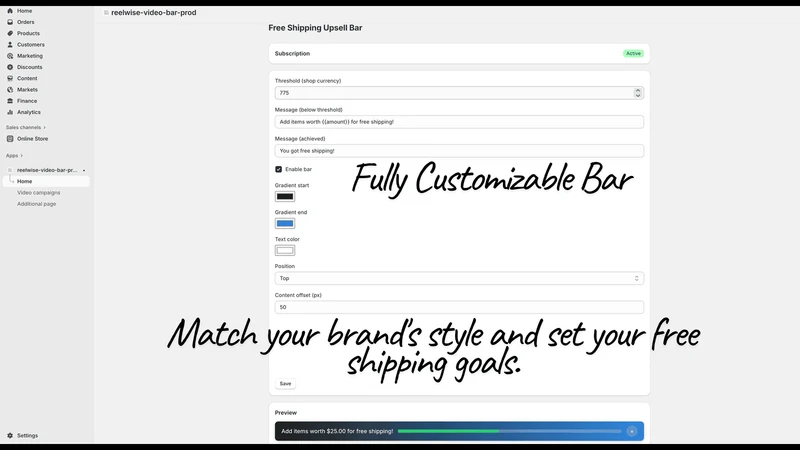This screenshot has height=450, width=800.
Task: Click the Orders icon in the sidebar
Action: (10, 22)
